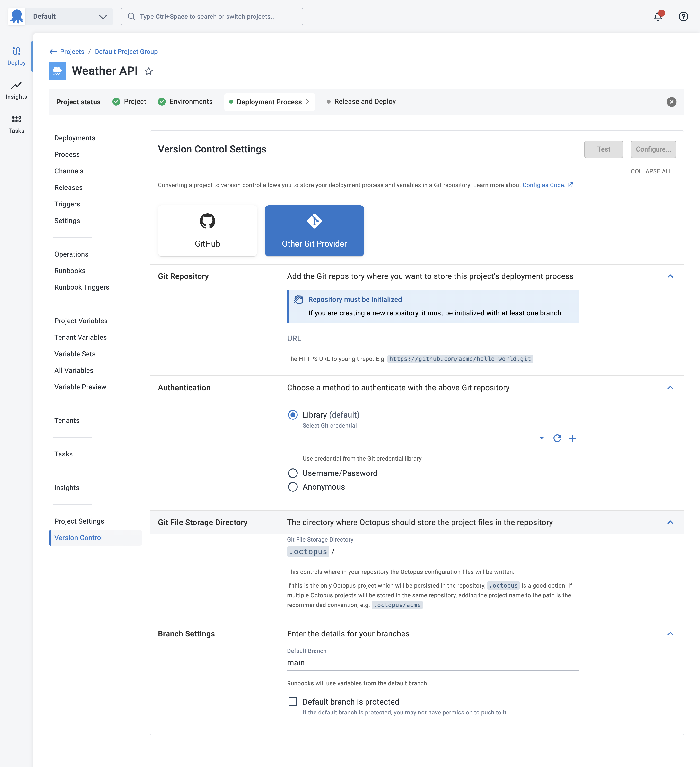Screen dimensions: 700x767
Task: Favorite the Weather API project star
Action: (x=149, y=71)
